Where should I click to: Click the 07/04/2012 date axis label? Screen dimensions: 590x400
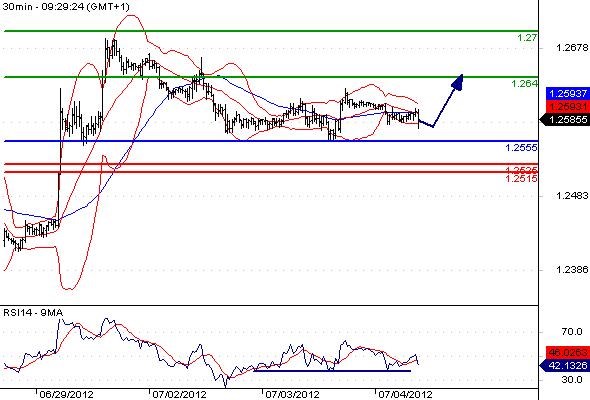click(405, 394)
